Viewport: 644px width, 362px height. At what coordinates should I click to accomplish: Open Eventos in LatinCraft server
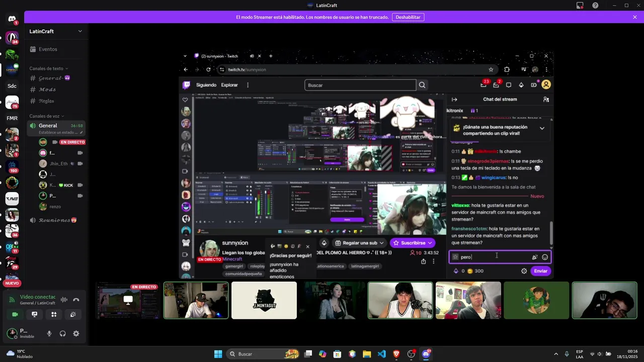tap(43, 49)
